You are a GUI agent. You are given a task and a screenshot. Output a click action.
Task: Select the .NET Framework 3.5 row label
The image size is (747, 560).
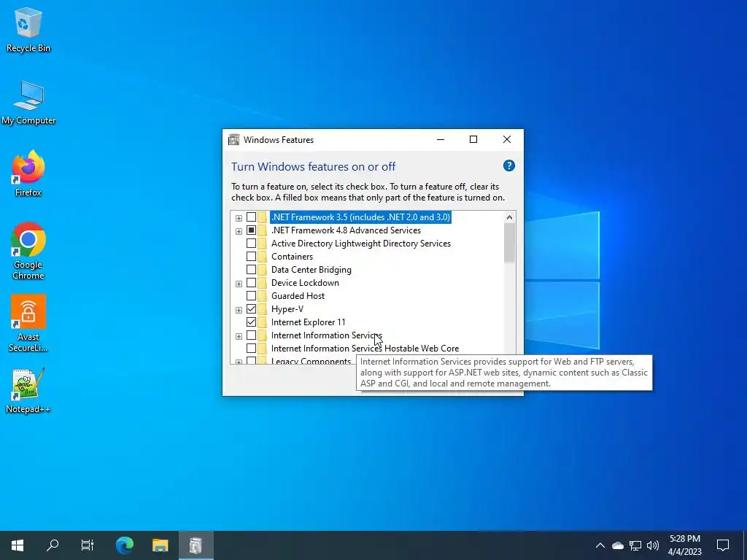point(360,217)
